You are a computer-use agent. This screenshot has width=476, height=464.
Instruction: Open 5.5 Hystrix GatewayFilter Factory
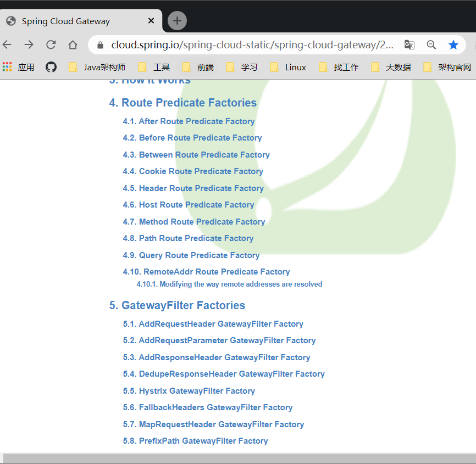(189, 391)
